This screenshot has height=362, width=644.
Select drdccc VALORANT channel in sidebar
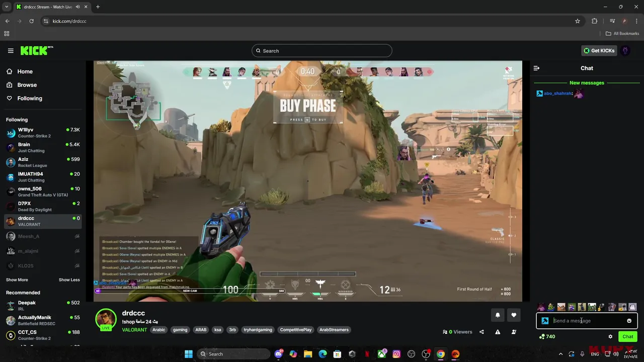click(43, 221)
